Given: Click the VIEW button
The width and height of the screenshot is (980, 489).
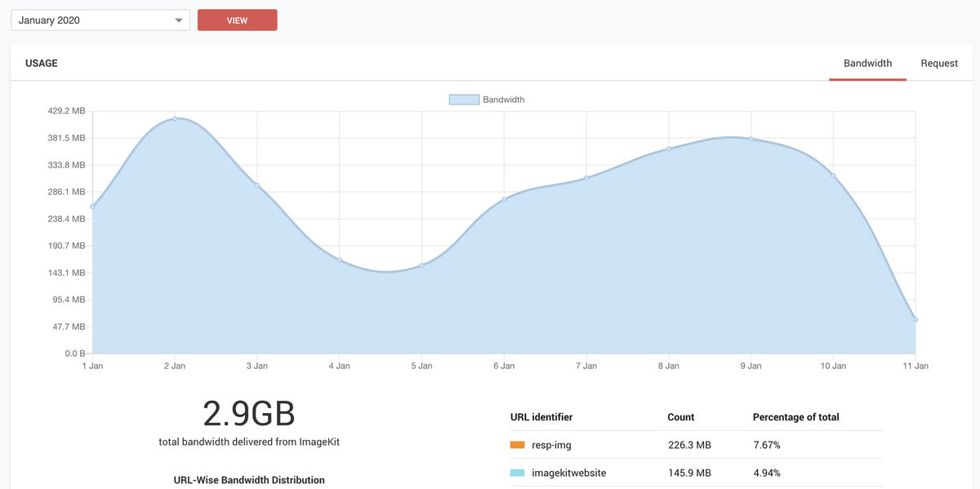Looking at the screenshot, I should coord(237,19).
